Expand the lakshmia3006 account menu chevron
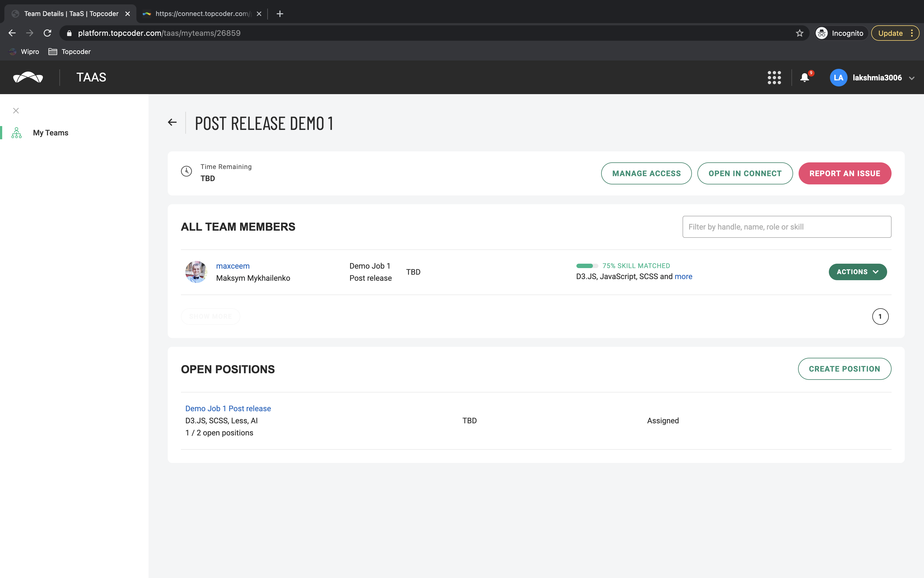This screenshot has height=578, width=924. click(912, 78)
